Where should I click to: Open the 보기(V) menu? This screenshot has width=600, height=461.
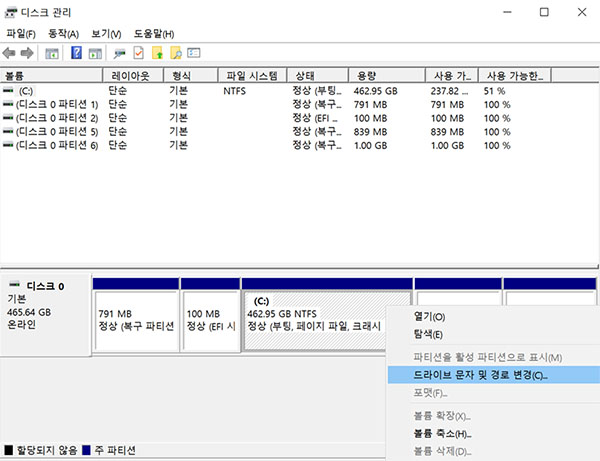pyautogui.click(x=106, y=33)
